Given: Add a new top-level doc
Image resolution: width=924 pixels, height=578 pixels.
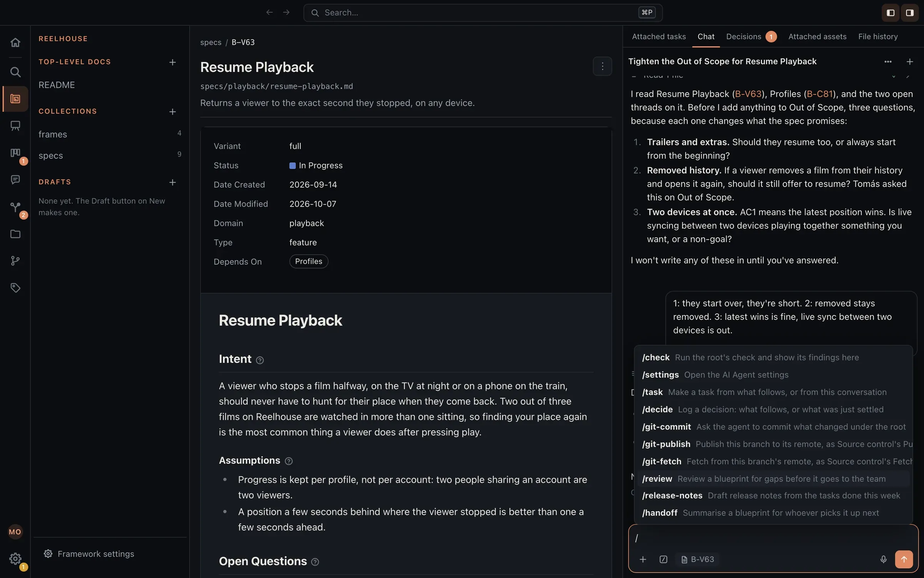Looking at the screenshot, I should pos(172,62).
